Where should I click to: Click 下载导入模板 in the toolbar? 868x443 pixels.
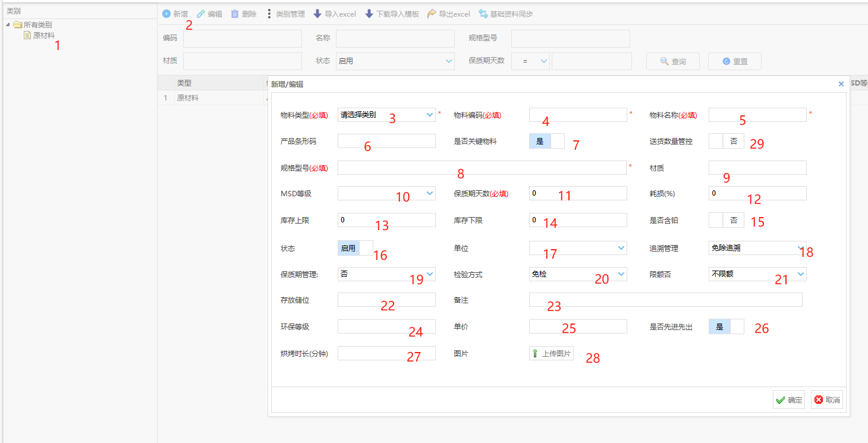pyautogui.click(x=392, y=14)
